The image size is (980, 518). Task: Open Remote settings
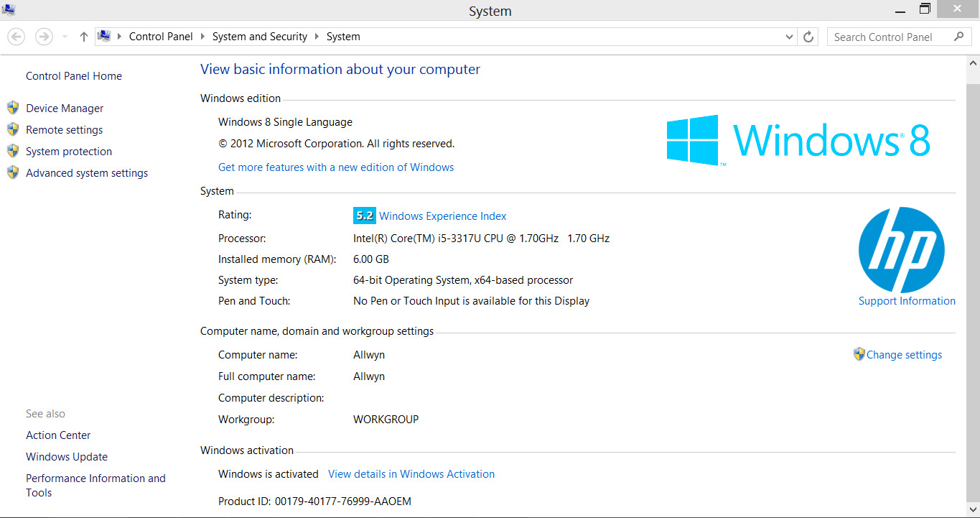[x=65, y=130]
